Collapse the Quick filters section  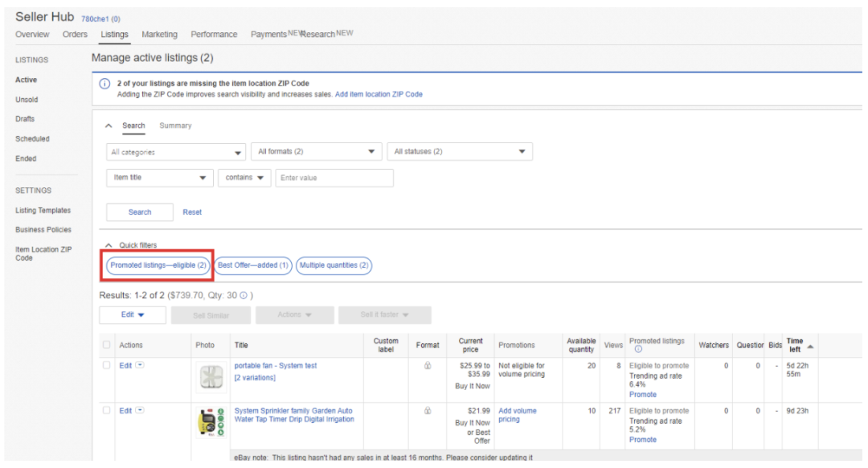(108, 244)
